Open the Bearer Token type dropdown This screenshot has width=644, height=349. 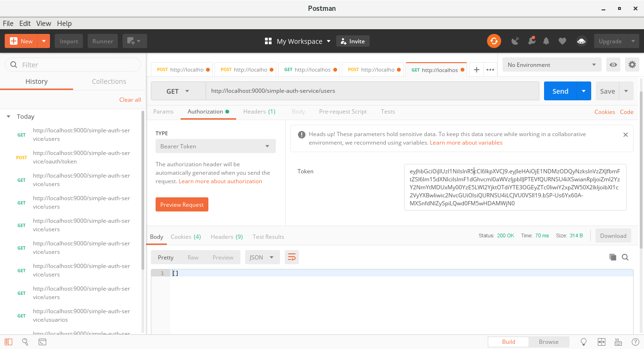click(215, 146)
